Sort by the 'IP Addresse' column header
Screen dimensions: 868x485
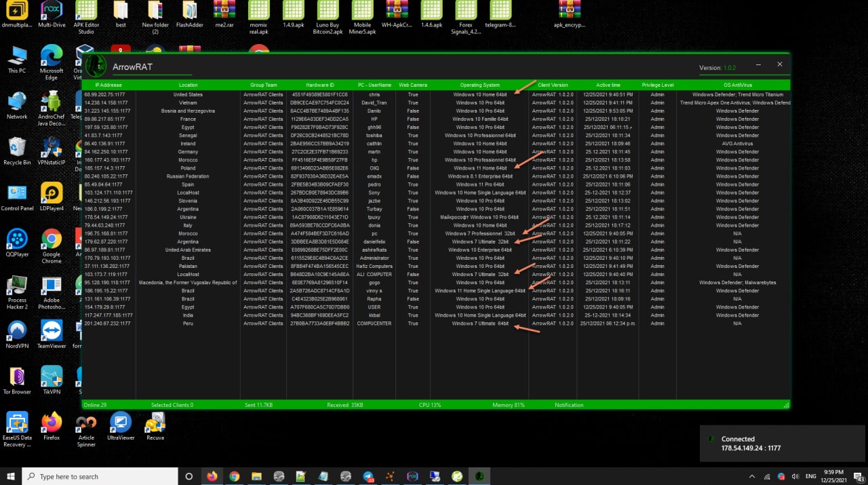click(108, 85)
